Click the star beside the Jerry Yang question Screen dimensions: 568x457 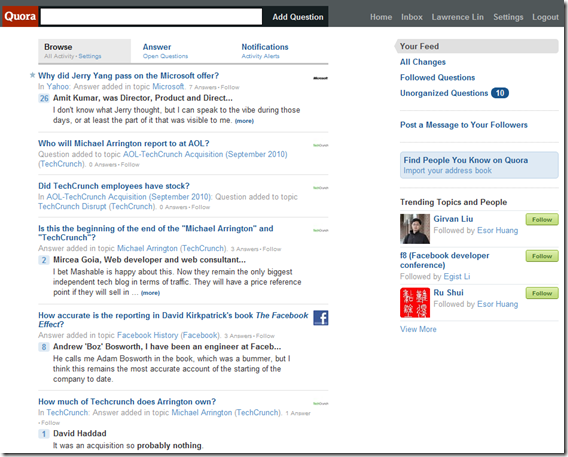(x=32, y=75)
